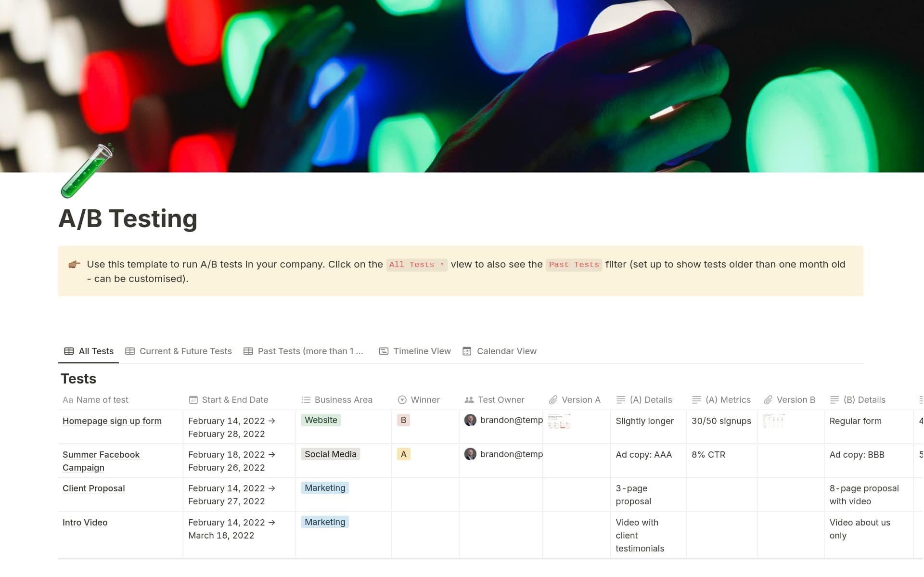This screenshot has width=924, height=577.
Task: Click the text-lines icon beside (A) Metrics
Action: [696, 400]
